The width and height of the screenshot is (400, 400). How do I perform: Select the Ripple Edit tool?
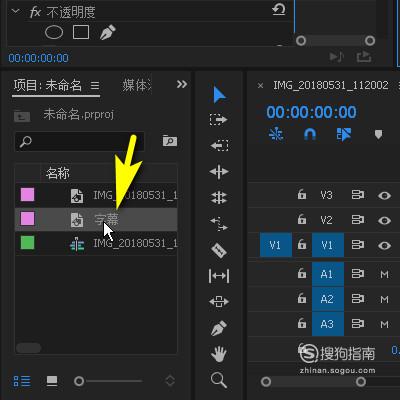[x=219, y=172]
